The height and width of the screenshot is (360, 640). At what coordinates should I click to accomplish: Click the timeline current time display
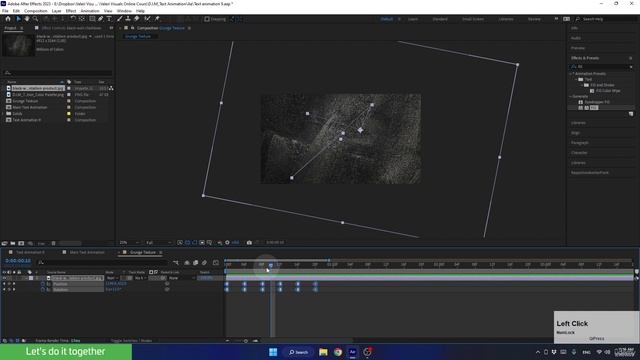18,261
